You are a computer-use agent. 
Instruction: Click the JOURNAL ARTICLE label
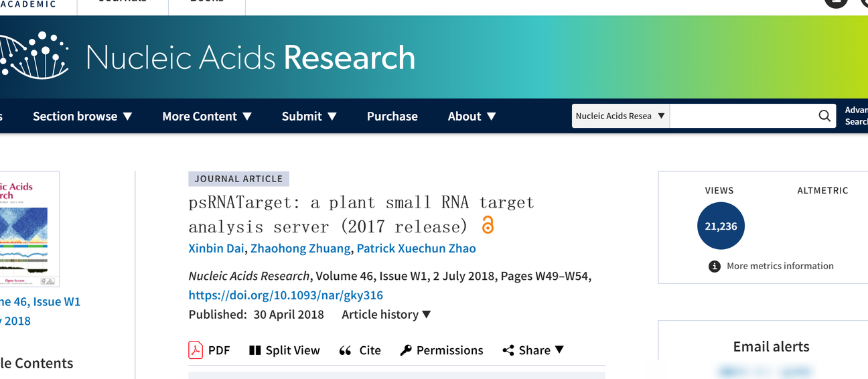click(238, 179)
